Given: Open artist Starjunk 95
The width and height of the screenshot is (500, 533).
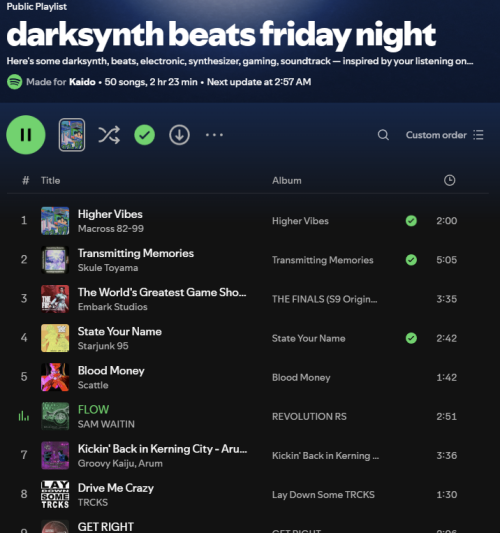Looking at the screenshot, I should [103, 346].
